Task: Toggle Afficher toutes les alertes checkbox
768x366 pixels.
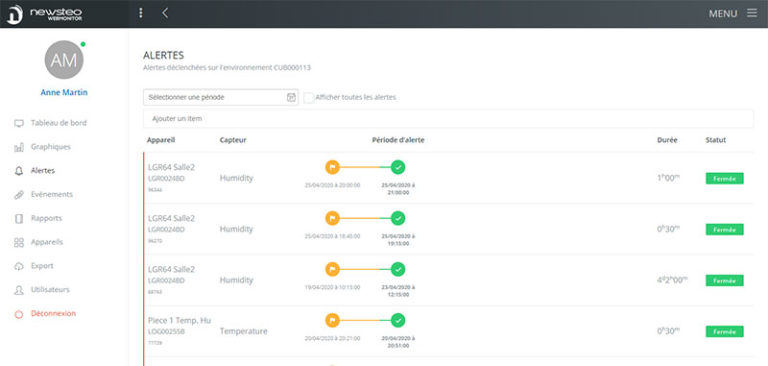Action: click(x=309, y=98)
